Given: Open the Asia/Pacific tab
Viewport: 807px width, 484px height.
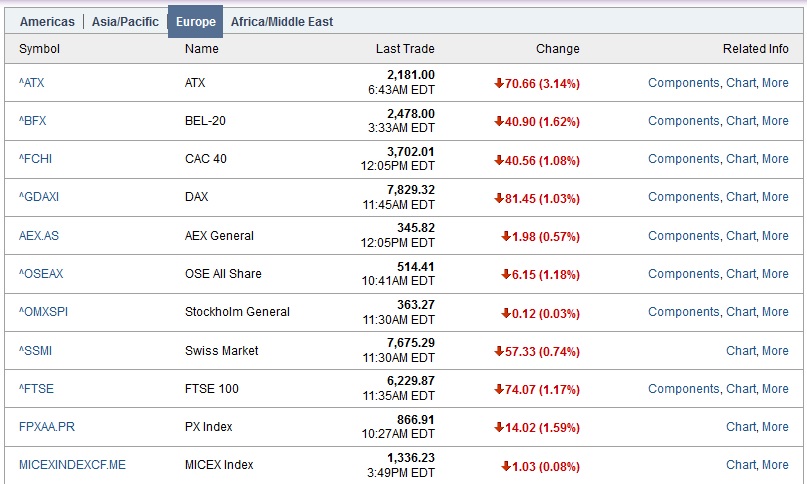Looking at the screenshot, I should pyautogui.click(x=125, y=22).
